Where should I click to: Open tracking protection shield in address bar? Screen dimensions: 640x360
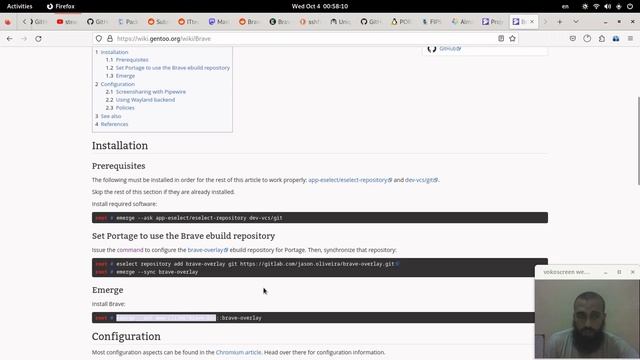99,38
